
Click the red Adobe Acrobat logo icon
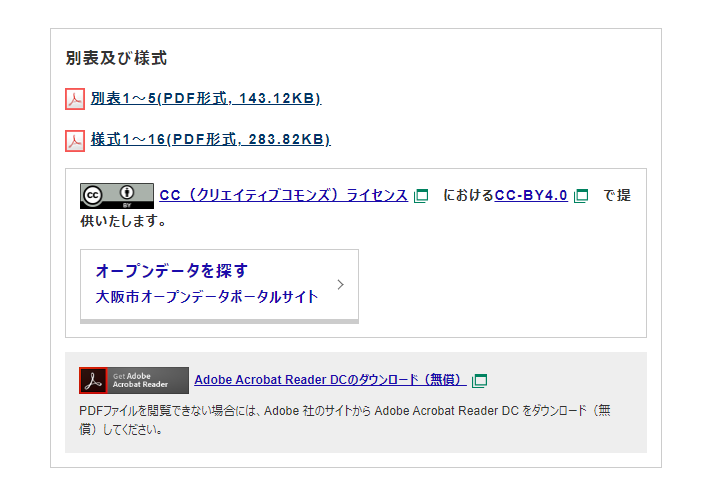tap(93, 380)
